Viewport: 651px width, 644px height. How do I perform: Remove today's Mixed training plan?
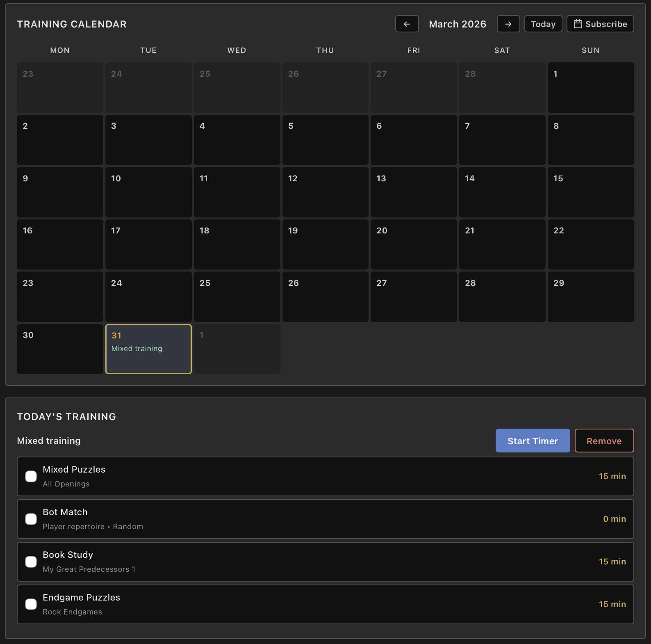(604, 441)
